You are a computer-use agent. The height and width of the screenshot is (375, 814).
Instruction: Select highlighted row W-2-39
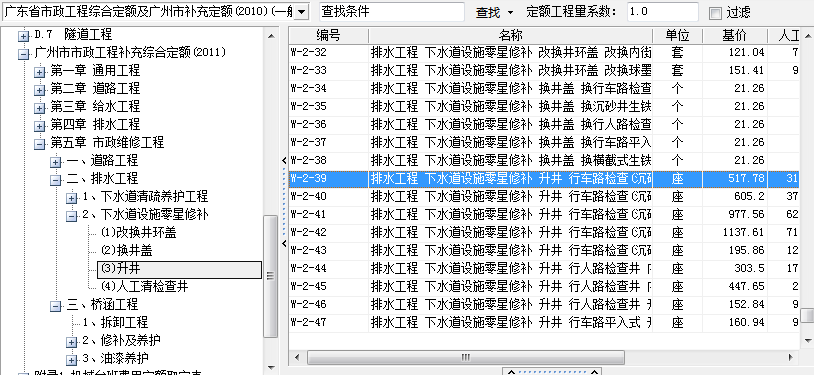(x=544, y=179)
